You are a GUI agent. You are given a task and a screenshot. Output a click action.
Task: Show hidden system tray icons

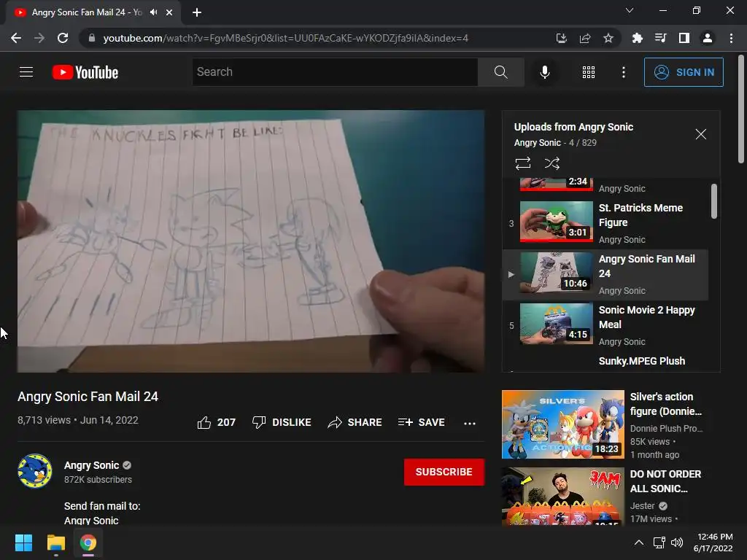(639, 542)
